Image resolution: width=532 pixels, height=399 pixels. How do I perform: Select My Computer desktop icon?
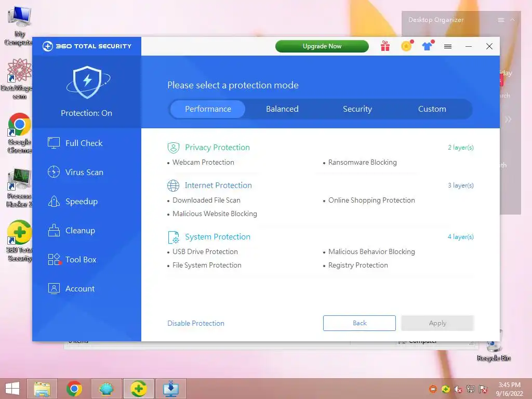pyautogui.click(x=19, y=26)
